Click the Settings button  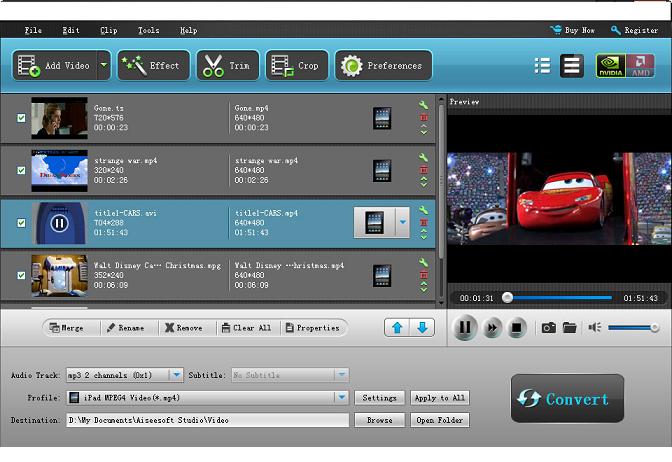[379, 398]
